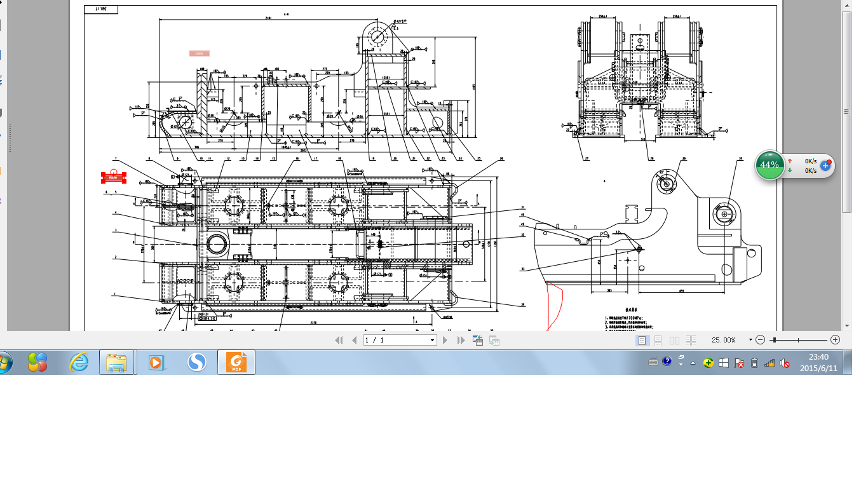This screenshot has width=868, height=488.
Task: Switch to the Foxit PDF taskbar button
Action: click(x=236, y=363)
